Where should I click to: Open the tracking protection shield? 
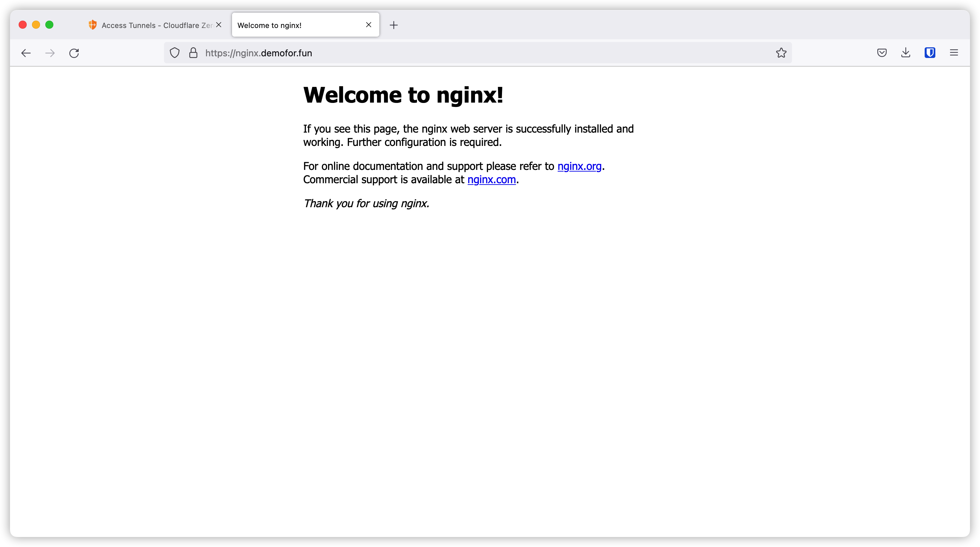pyautogui.click(x=175, y=53)
